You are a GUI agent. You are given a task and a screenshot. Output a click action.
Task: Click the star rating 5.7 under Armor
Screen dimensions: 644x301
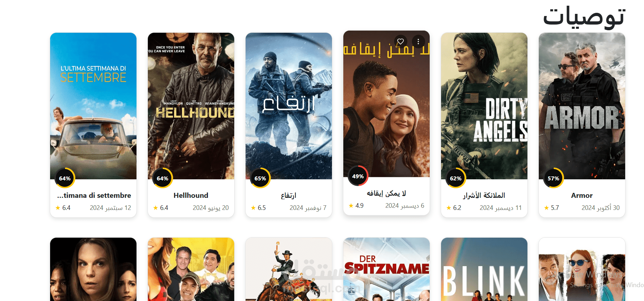(551, 208)
